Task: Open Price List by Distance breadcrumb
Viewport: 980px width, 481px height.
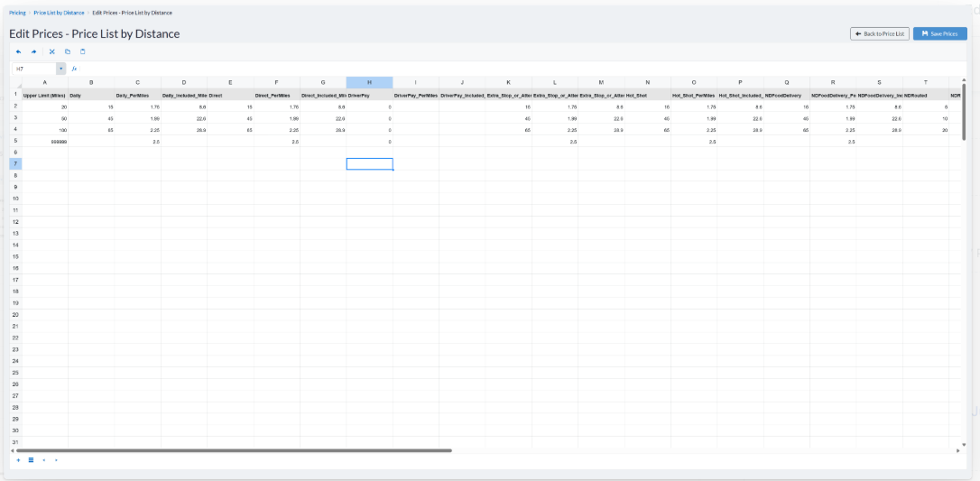Action: 59,13
